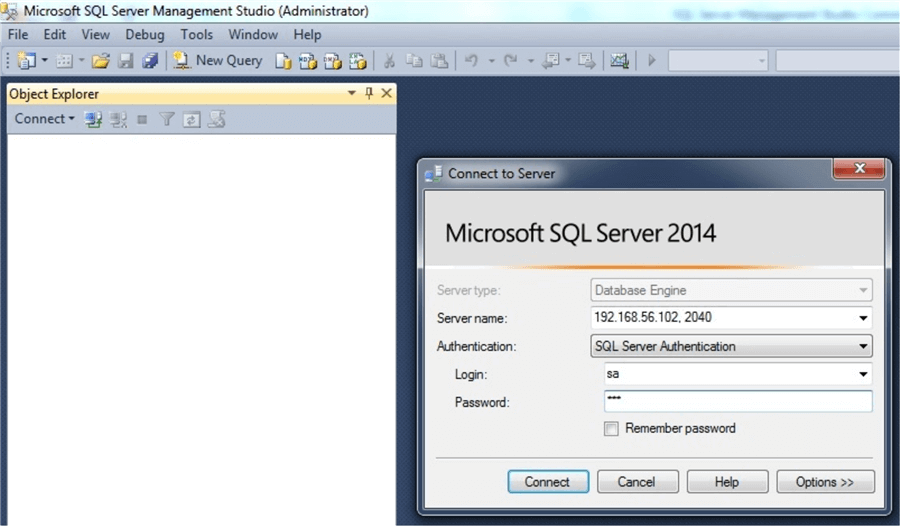The height and width of the screenshot is (526, 900).
Task: Open the Add New Item dropdown arrow
Action: click(81, 60)
